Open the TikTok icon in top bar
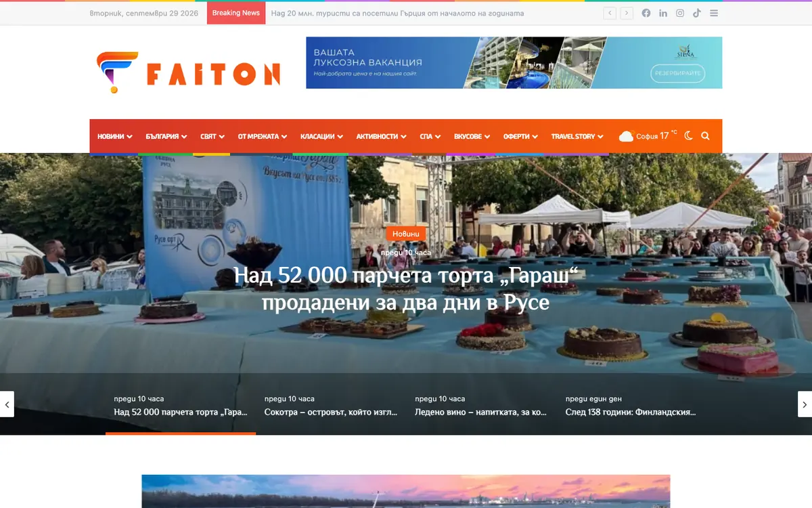 coord(697,13)
